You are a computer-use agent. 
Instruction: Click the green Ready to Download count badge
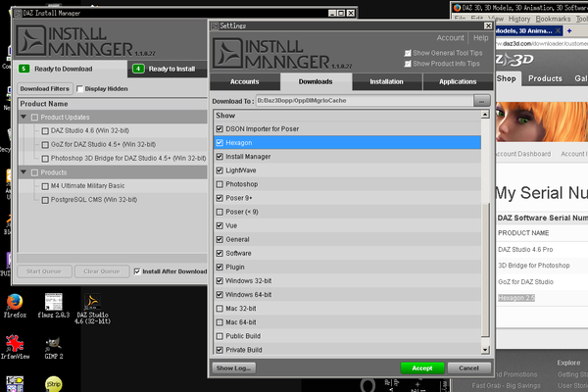[24, 69]
